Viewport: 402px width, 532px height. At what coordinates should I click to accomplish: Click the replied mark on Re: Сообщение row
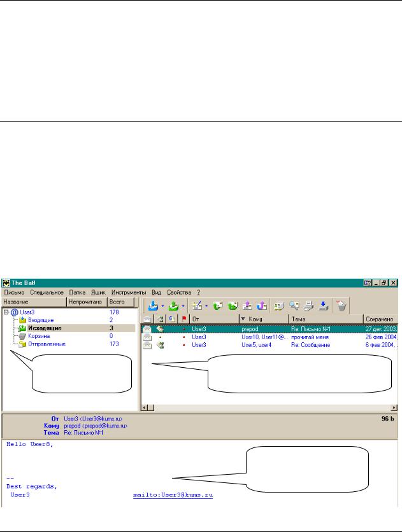pos(161,345)
